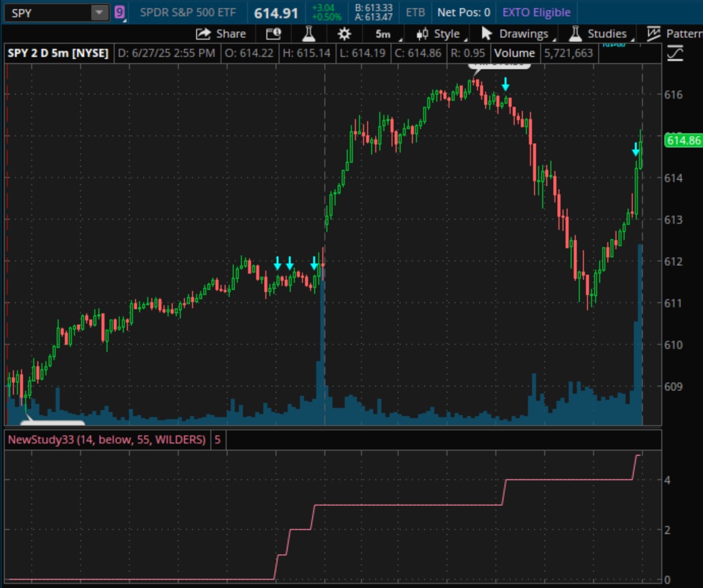Click the L: 614.19 low value
Screen dimensions: 703x588
click(362, 54)
